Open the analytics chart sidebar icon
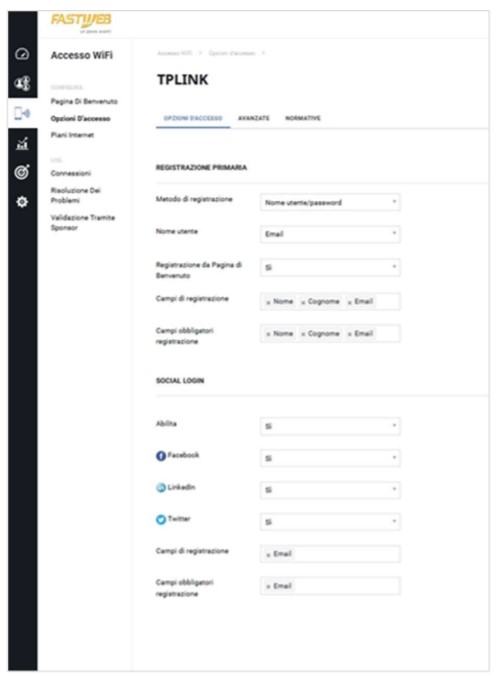This screenshot has width=496, height=676. (x=22, y=143)
